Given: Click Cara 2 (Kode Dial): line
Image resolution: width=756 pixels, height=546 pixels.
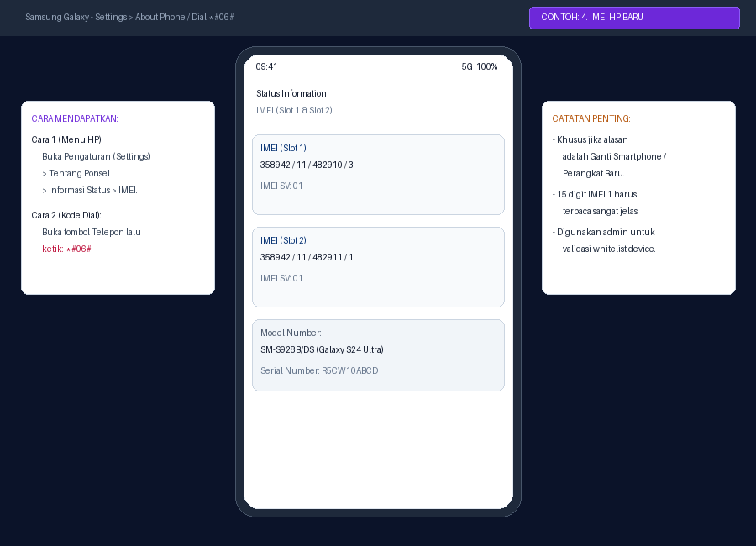Looking at the screenshot, I should click(66, 216).
